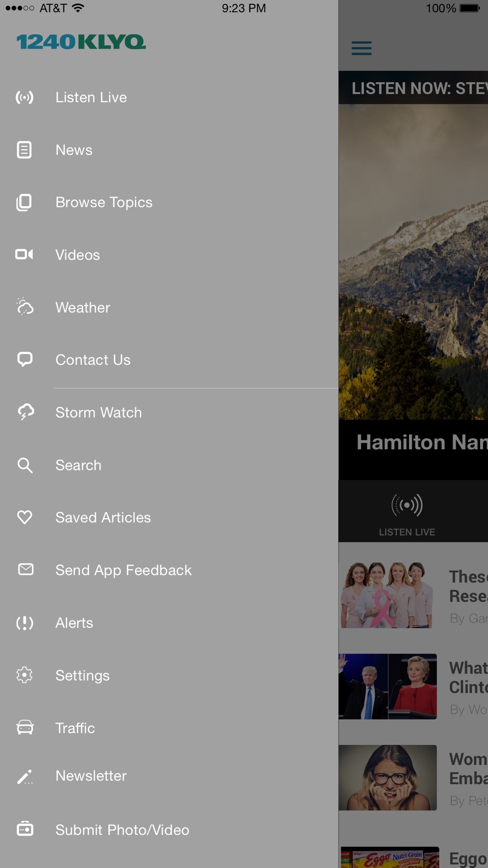Open the article headline starting with 'Thes'
Screen dimensions: 488x868
pos(468,586)
